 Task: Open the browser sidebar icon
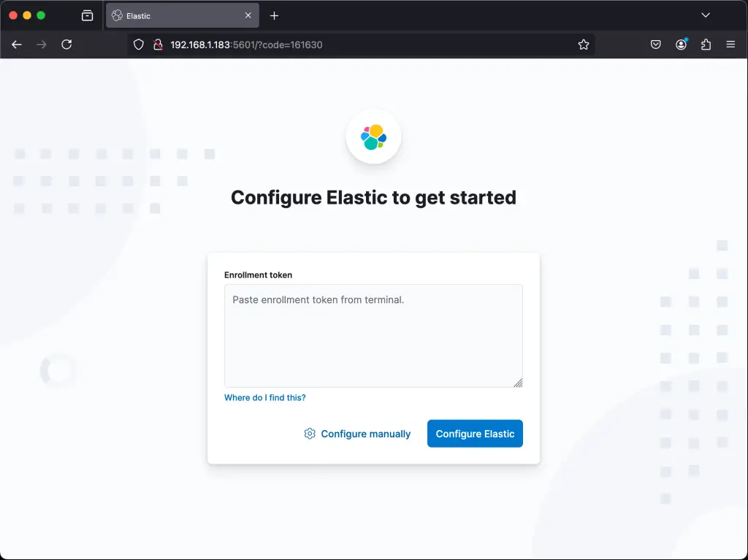point(87,15)
